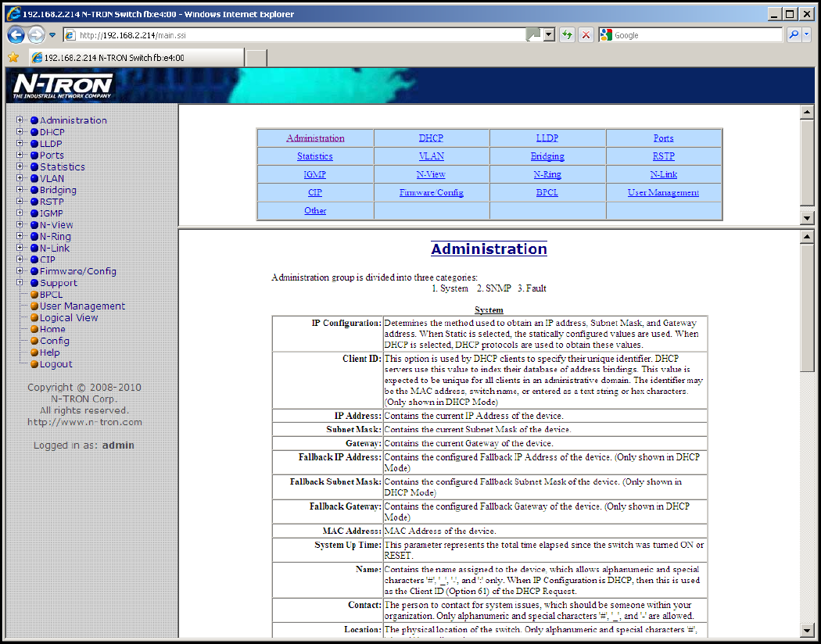Click the CIP blue bullet icon
Viewport: 821px width, 644px height.
pos(34,260)
